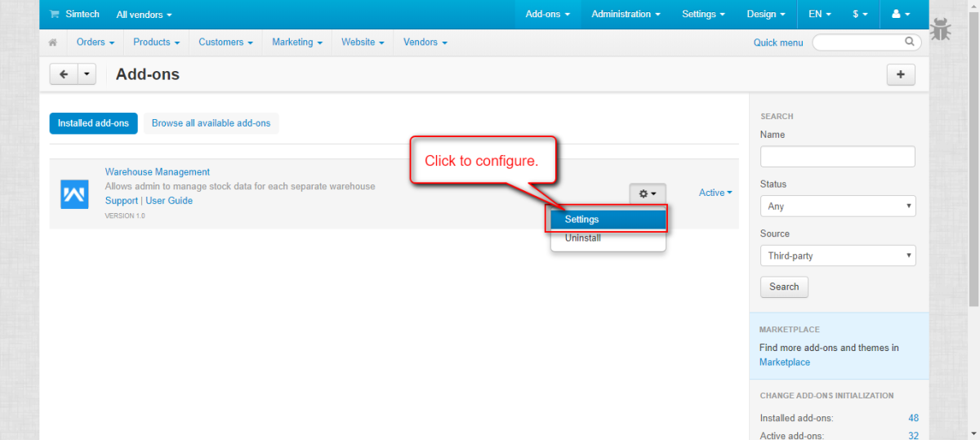The image size is (980, 440).
Task: Click the search magnifier in quick search
Action: pos(910,42)
